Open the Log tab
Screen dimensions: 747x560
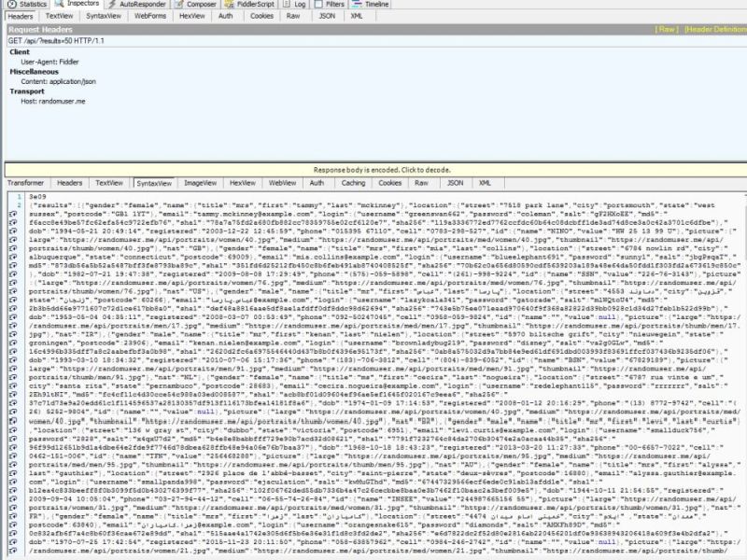pos(295,5)
